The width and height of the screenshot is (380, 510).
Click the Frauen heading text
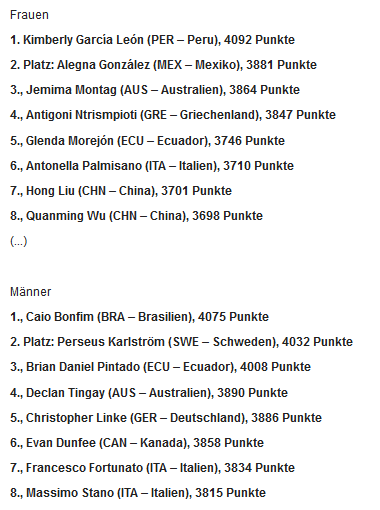(29, 15)
